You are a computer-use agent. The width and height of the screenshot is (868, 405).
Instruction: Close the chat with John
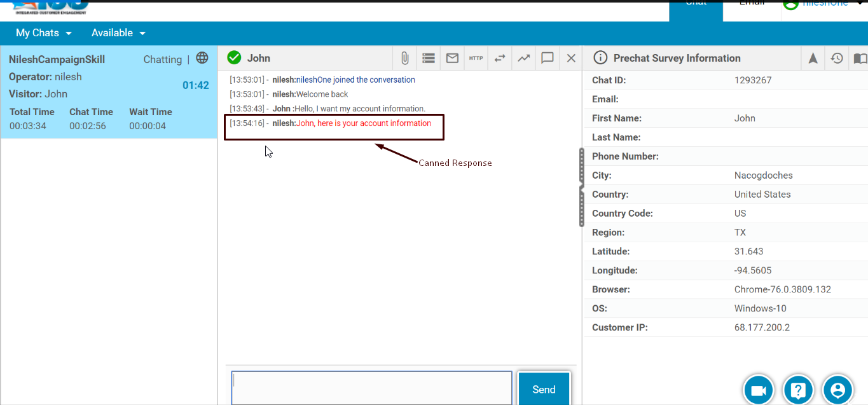[x=571, y=58]
